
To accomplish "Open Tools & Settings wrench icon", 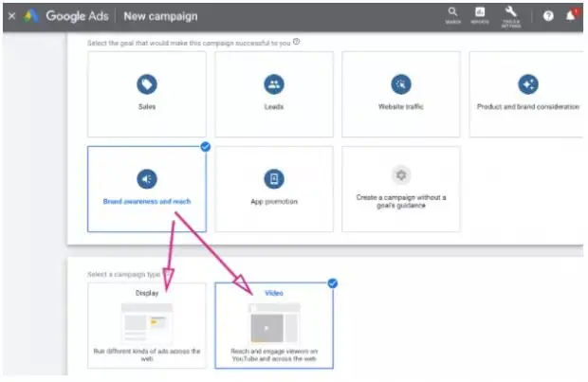I will [x=511, y=14].
